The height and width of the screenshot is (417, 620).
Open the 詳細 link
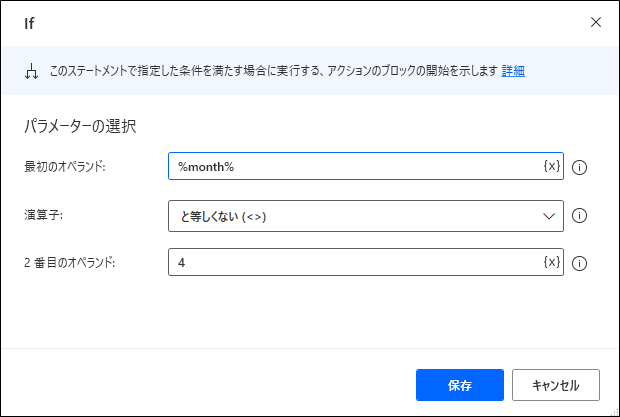coord(513,71)
